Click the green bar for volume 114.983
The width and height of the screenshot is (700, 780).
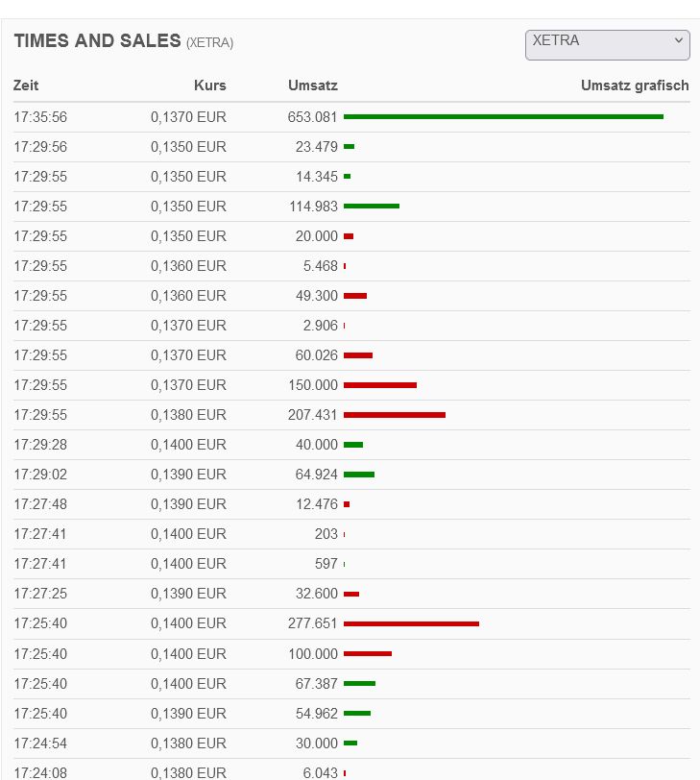pyautogui.click(x=372, y=207)
